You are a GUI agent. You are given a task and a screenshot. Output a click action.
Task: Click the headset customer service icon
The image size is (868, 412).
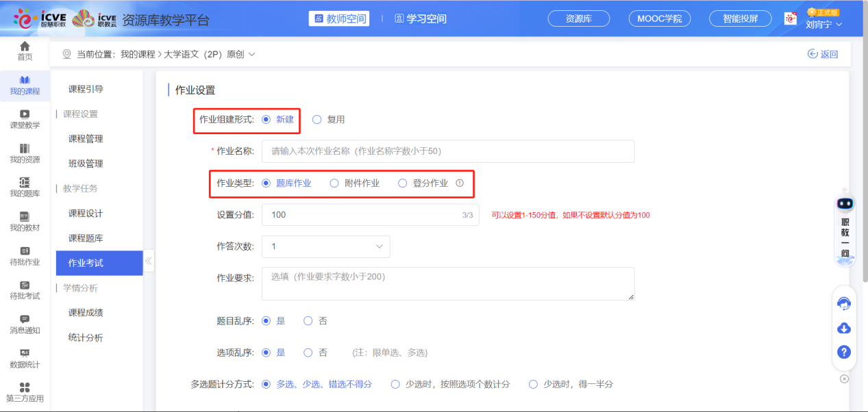click(x=844, y=303)
